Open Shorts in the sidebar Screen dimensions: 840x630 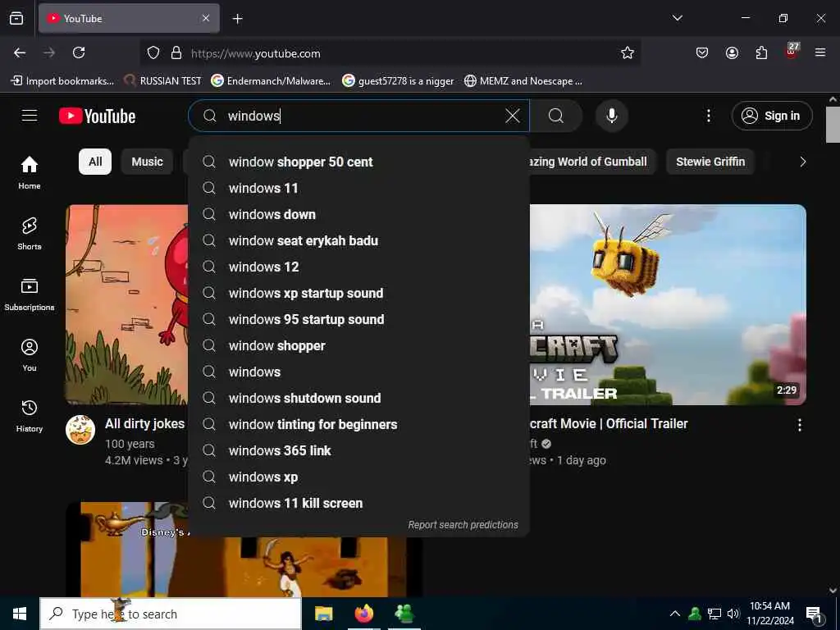click(30, 233)
